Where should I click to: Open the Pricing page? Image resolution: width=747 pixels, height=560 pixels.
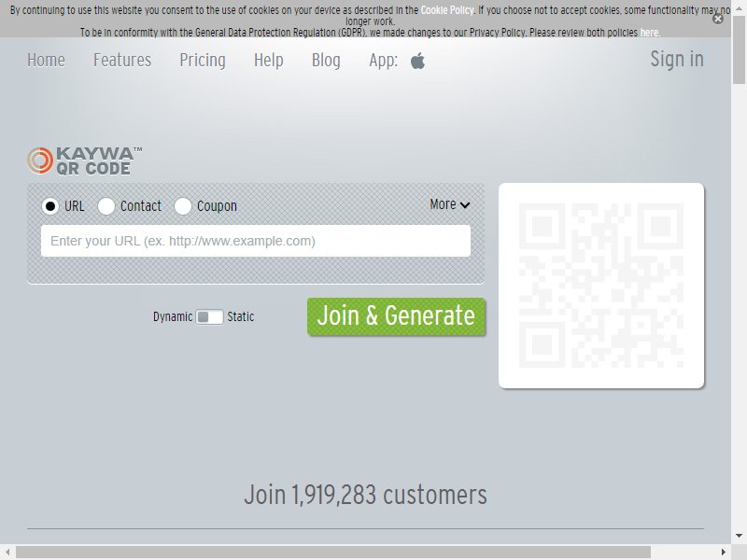(203, 61)
